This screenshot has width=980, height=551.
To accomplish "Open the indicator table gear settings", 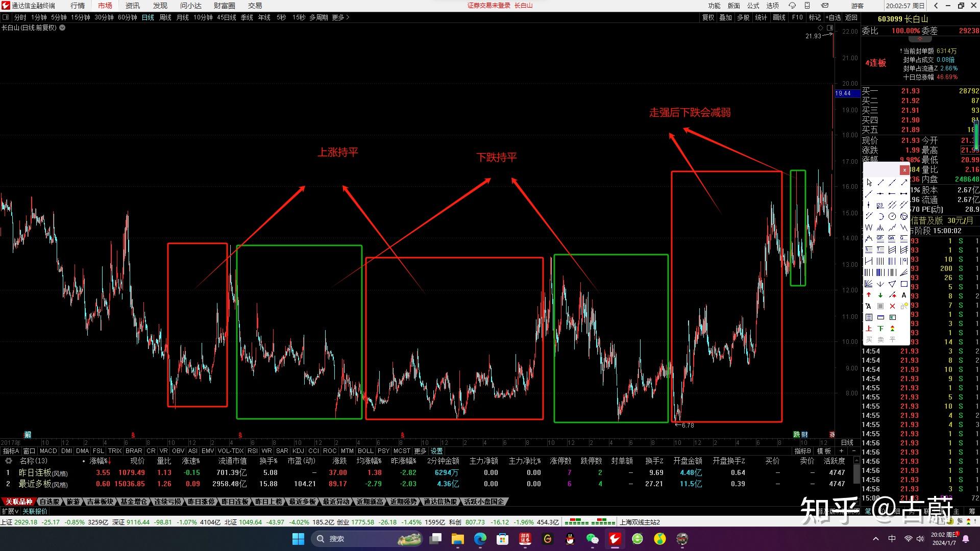I will (8, 461).
